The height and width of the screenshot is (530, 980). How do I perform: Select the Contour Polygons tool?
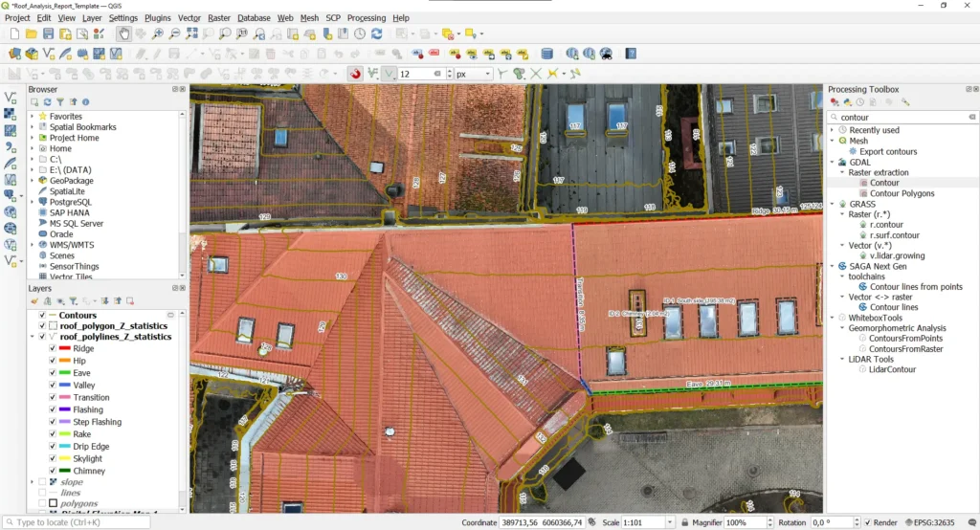click(x=902, y=193)
